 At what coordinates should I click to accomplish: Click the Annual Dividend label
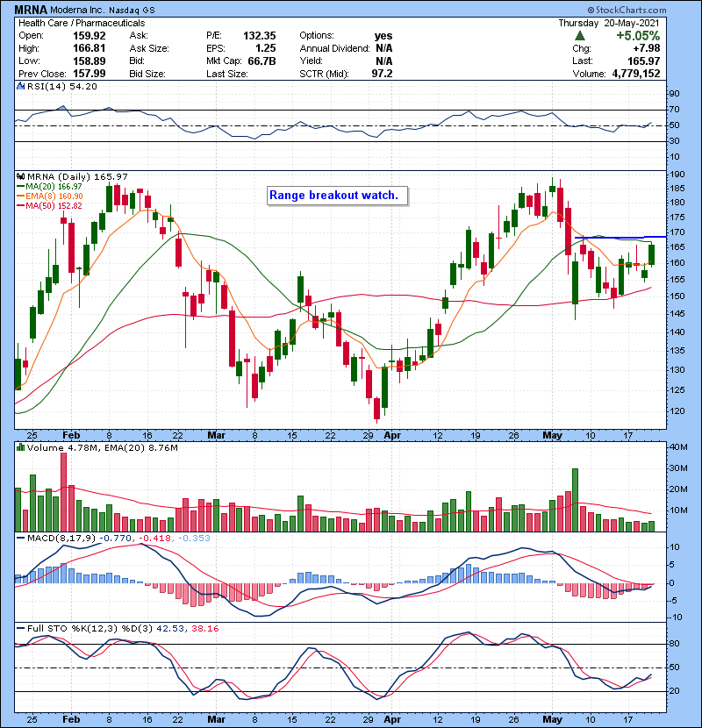[x=334, y=48]
